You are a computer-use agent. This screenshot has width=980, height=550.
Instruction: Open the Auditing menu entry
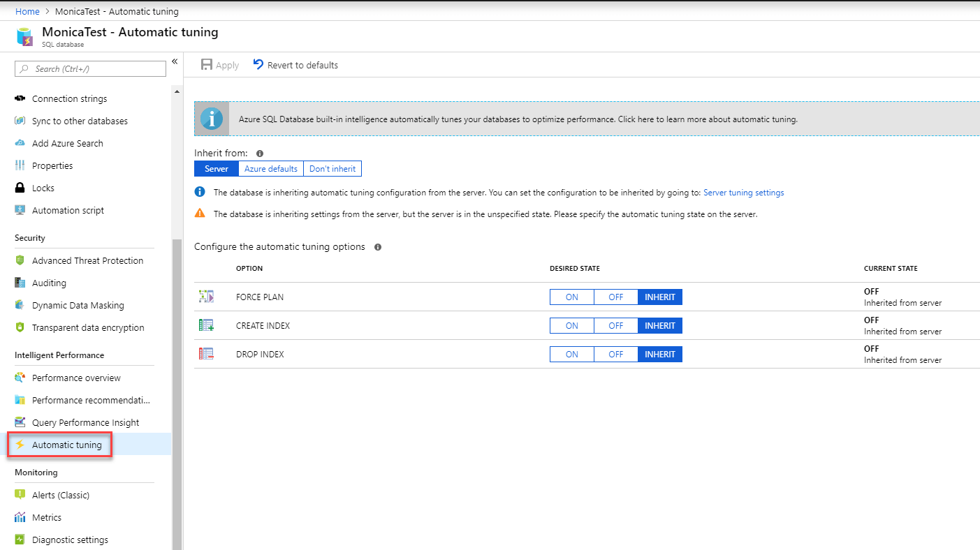tap(49, 283)
